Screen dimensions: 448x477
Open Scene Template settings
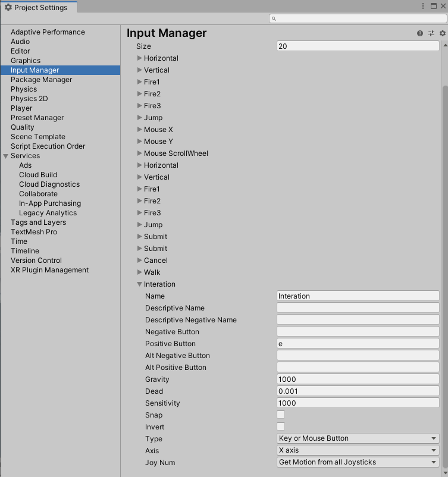point(38,137)
